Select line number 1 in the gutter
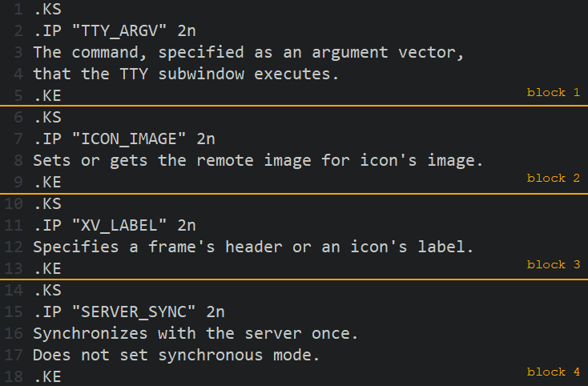This screenshot has width=588, height=386. (x=18, y=10)
